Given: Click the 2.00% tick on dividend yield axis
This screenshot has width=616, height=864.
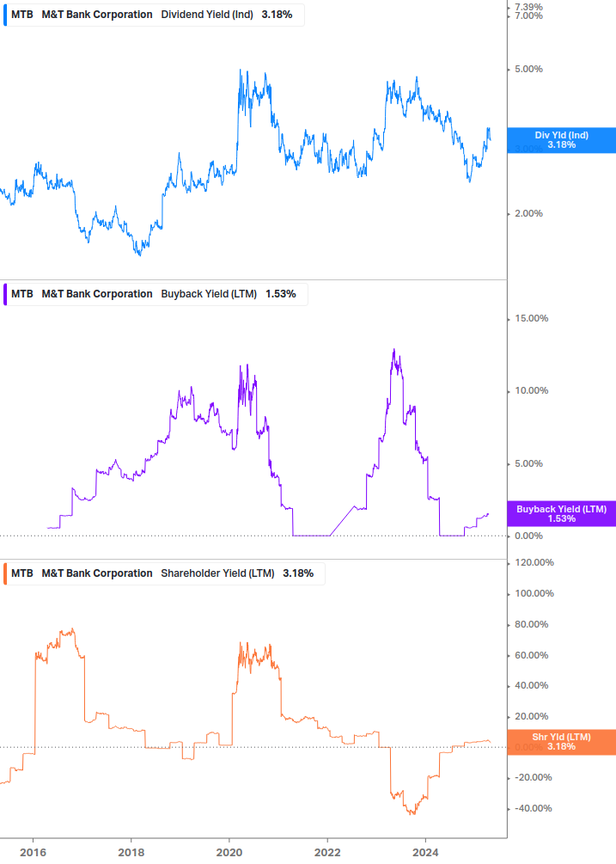Looking at the screenshot, I should pyautogui.click(x=528, y=214).
